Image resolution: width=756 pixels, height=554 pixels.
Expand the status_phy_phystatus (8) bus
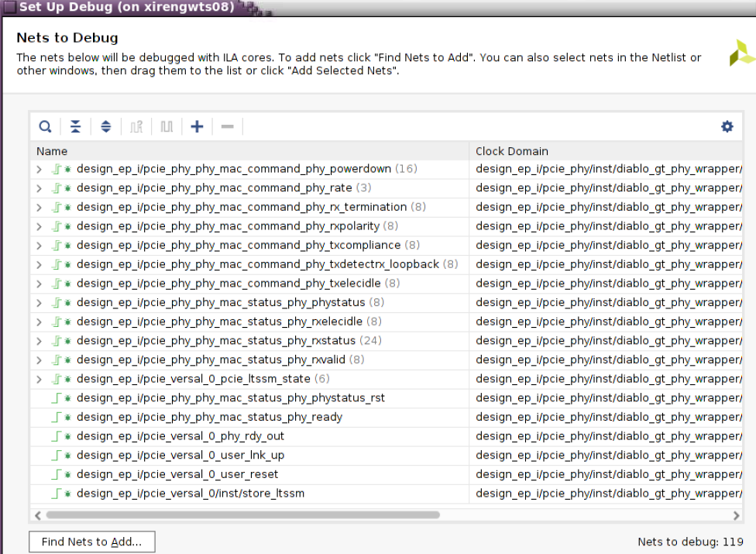40,303
